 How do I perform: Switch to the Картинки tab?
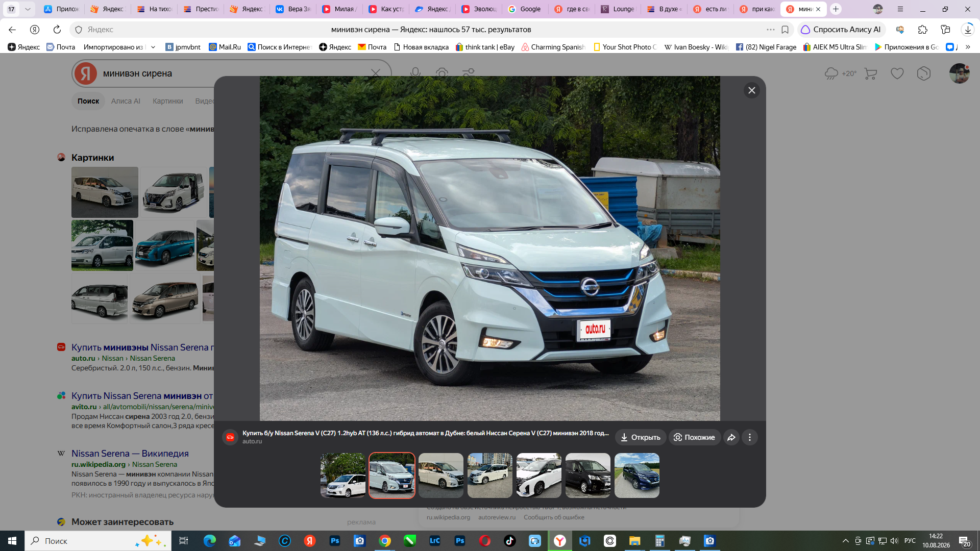point(167,101)
